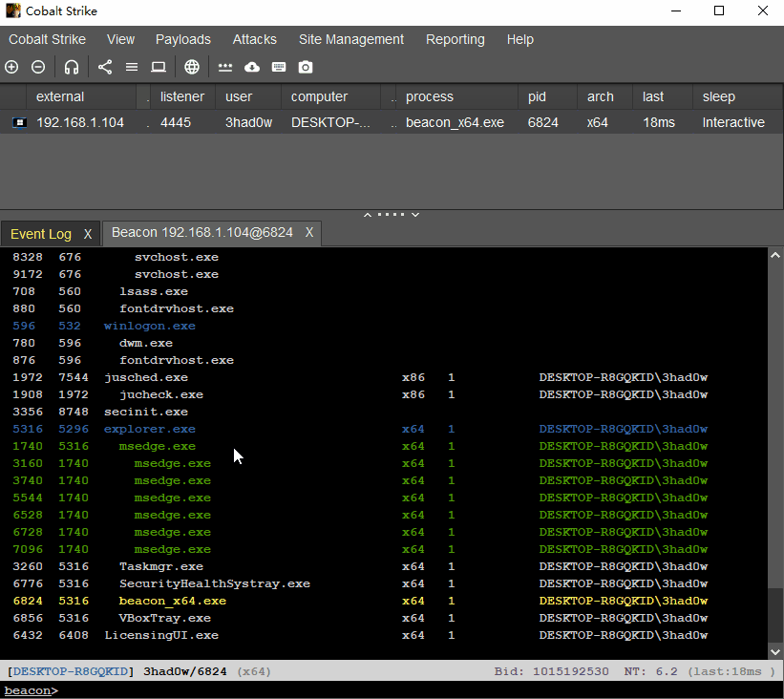Select the 192.168.1.104 beacon session row
The image size is (784, 699).
[x=80, y=122]
